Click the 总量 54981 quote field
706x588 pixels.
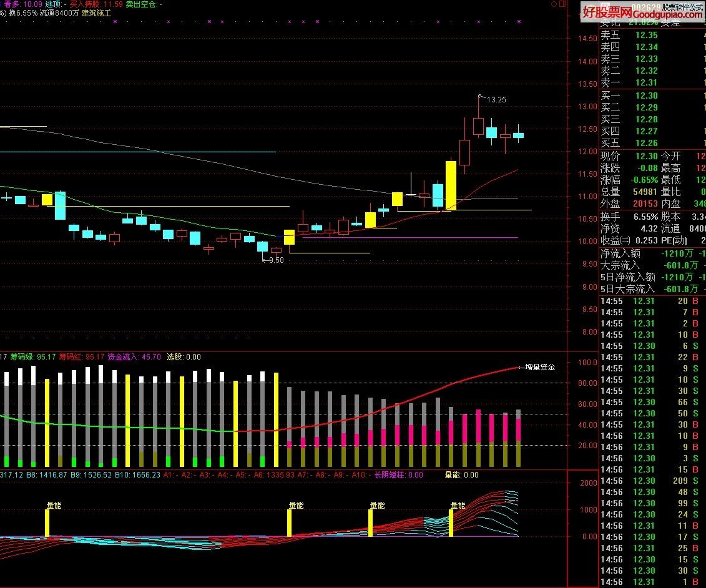pos(629,192)
